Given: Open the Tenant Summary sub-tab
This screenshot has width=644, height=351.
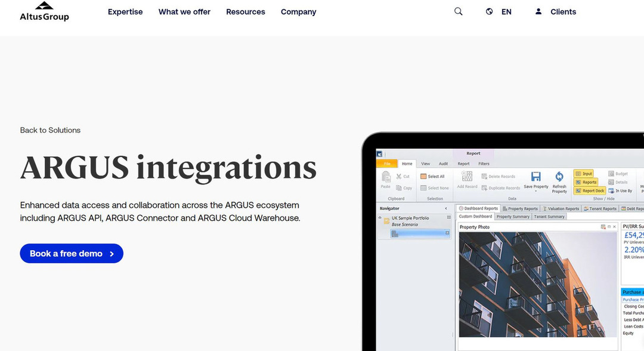Looking at the screenshot, I should click(549, 217).
